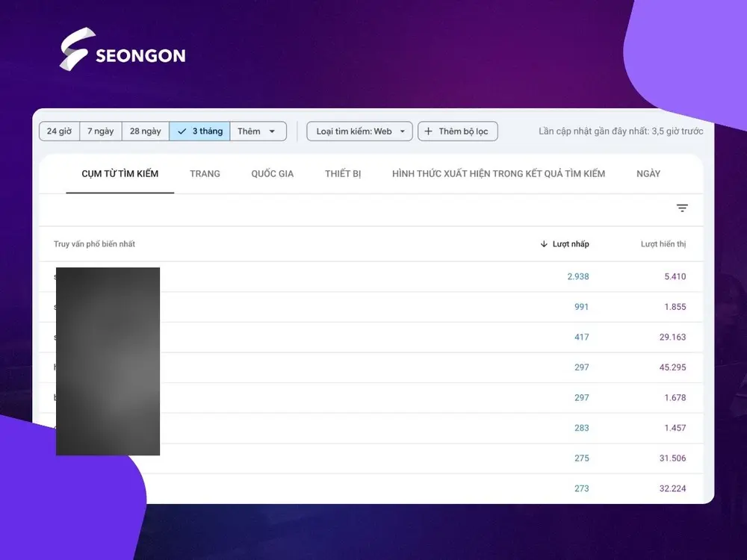Open HÌNH THỨC XUẤT HIỆN TRONG KẾT QUẢ TÌM KIẾM tab

(x=498, y=174)
